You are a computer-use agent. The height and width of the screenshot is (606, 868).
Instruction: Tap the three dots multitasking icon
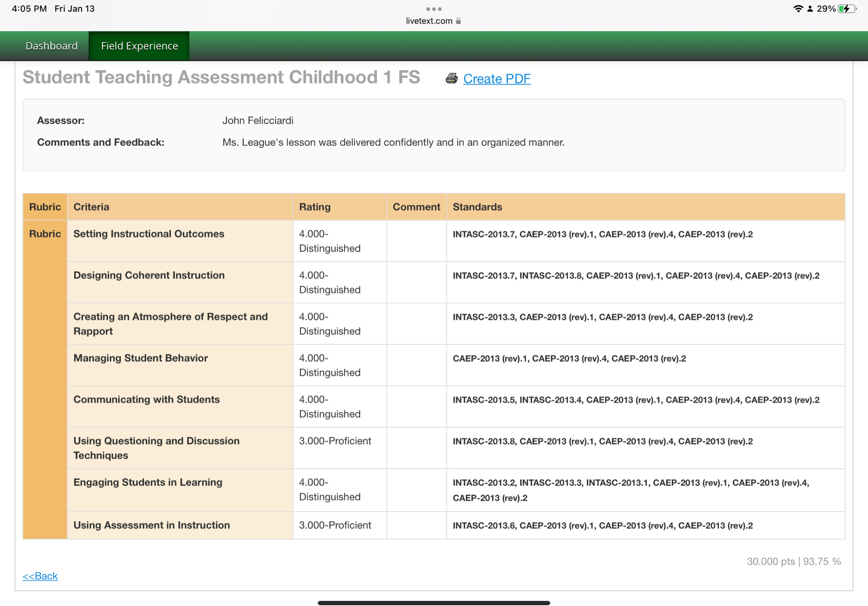434,9
